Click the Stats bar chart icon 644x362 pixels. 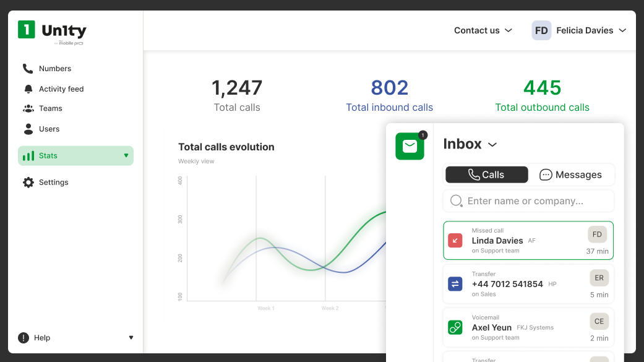(28, 156)
